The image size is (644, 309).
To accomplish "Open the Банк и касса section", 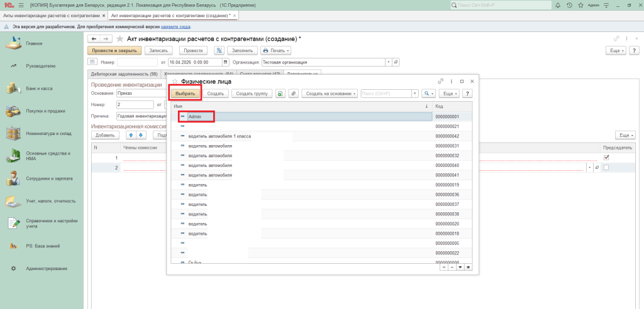I will (39, 89).
